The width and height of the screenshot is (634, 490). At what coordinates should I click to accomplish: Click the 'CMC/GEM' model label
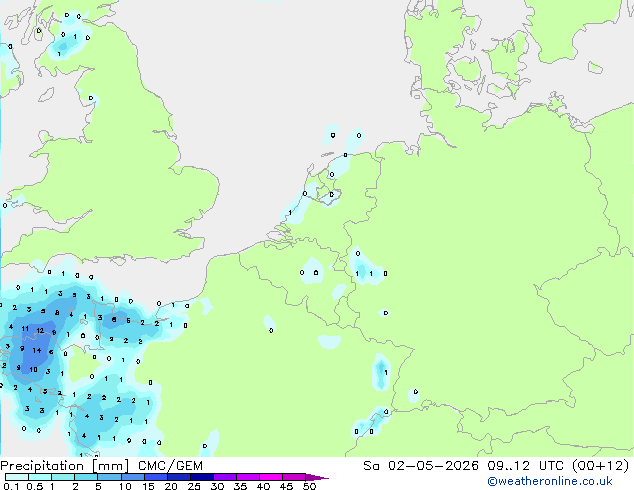170,466
